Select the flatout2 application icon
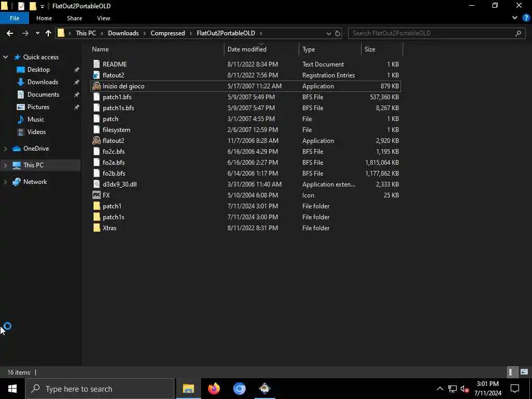Image resolution: width=532 pixels, height=399 pixels. [x=96, y=140]
